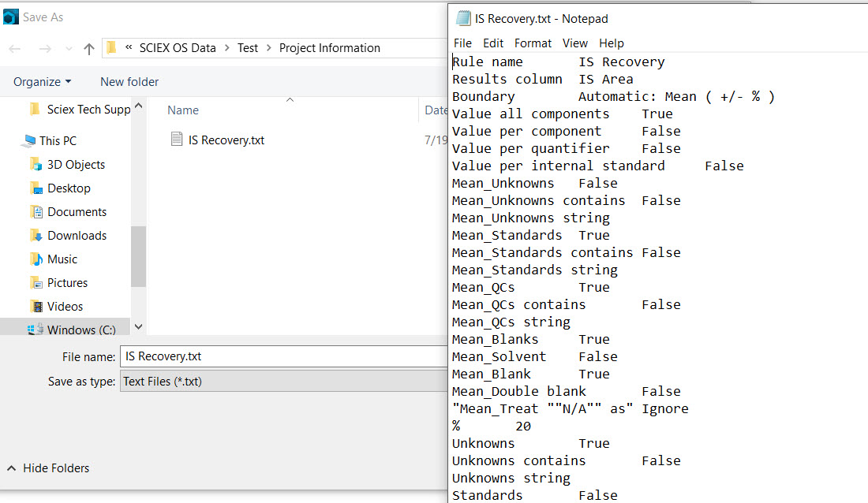Screen dimensions: 868x503
Task: Select Windows (C:) drive in navigation pane
Action: pyautogui.click(x=82, y=330)
